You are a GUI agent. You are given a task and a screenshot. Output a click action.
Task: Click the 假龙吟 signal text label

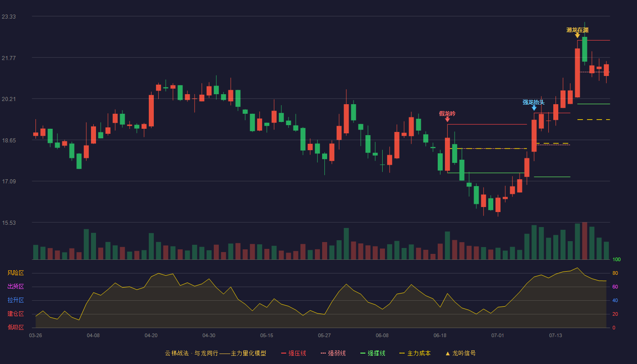tap(447, 114)
